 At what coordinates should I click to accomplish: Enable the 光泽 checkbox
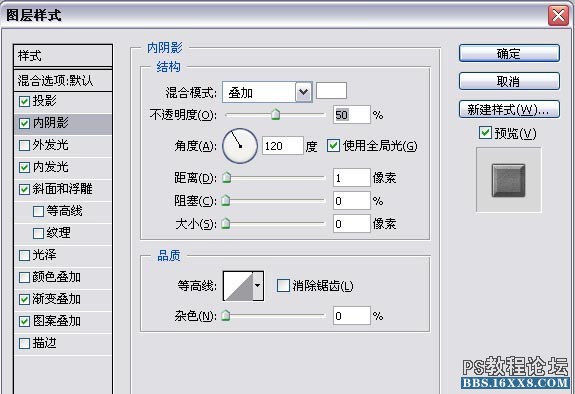pyautogui.click(x=24, y=255)
